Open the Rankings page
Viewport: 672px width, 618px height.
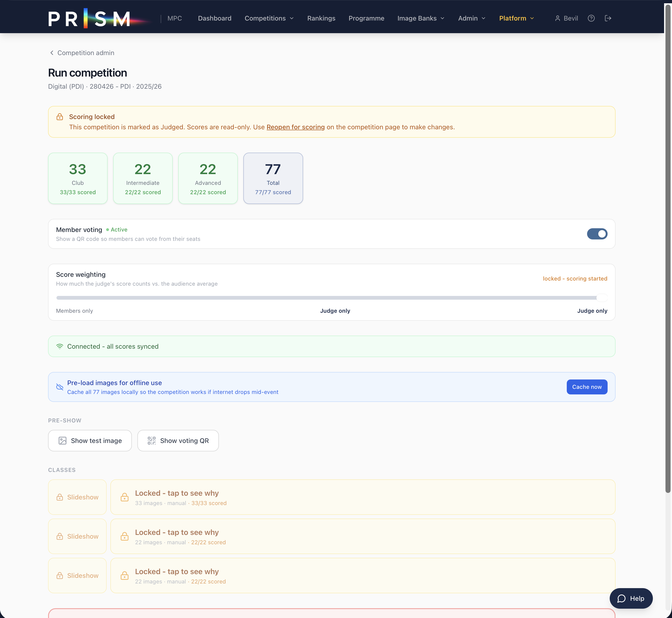[321, 18]
